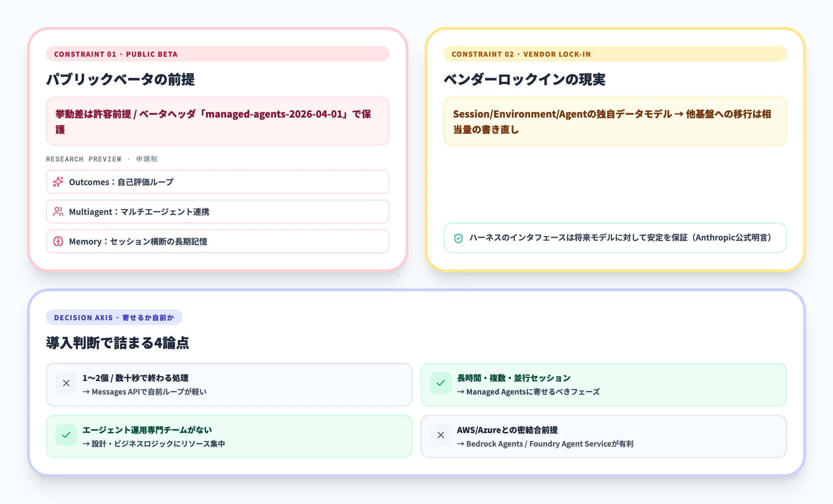Click the X icon on AWS/Azureとの密結合前提 item

tap(440, 435)
